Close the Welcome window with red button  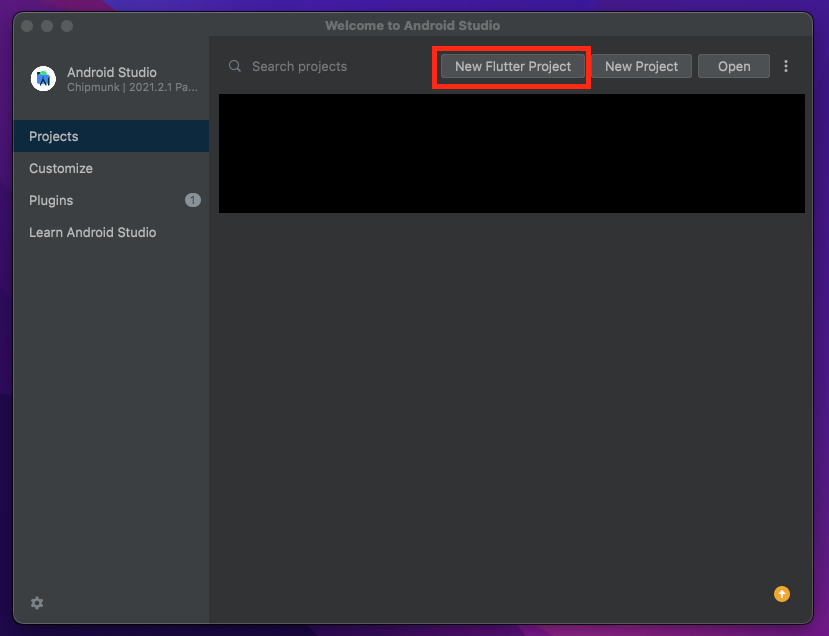(x=27, y=26)
